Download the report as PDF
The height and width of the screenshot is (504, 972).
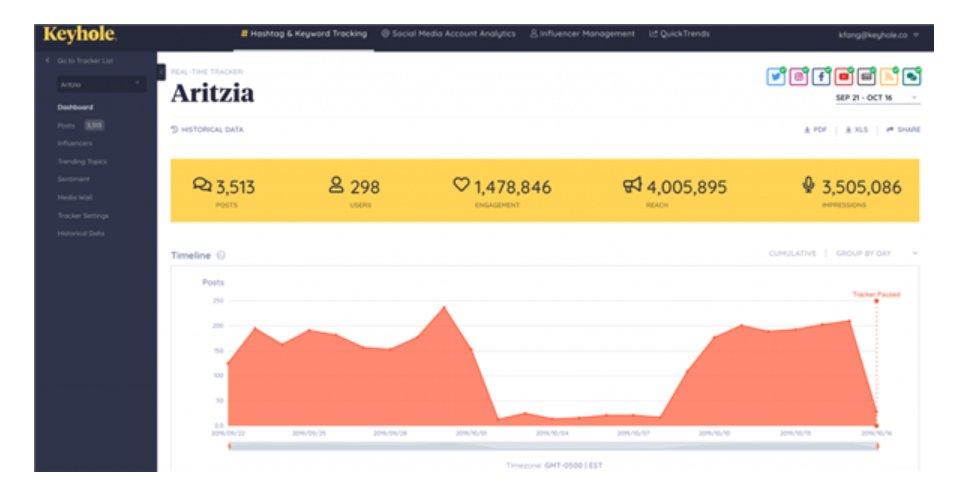point(815,130)
